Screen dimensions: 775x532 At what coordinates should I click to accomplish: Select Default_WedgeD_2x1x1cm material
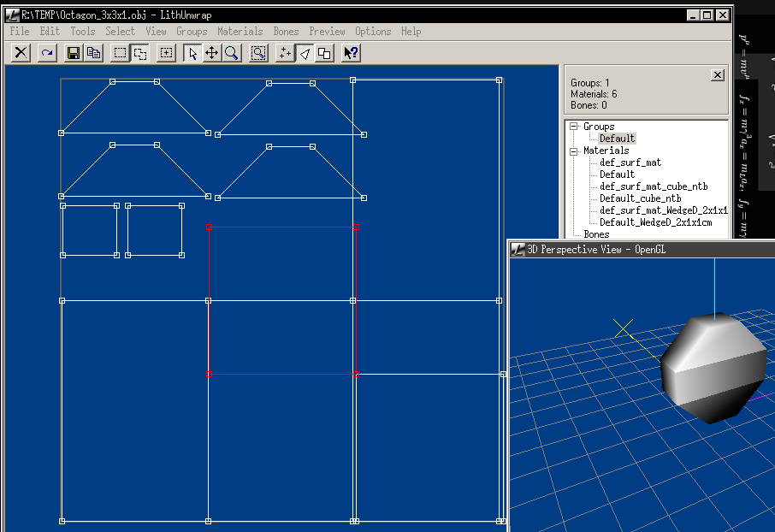click(656, 222)
